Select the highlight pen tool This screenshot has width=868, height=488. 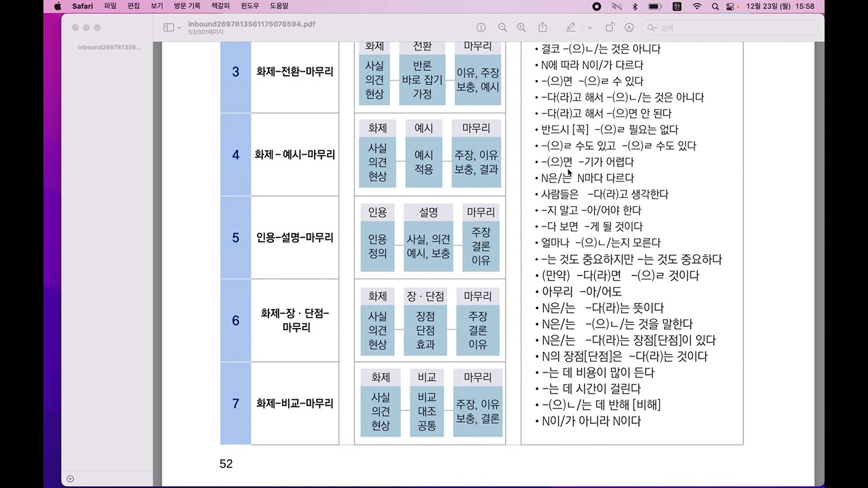pos(571,27)
